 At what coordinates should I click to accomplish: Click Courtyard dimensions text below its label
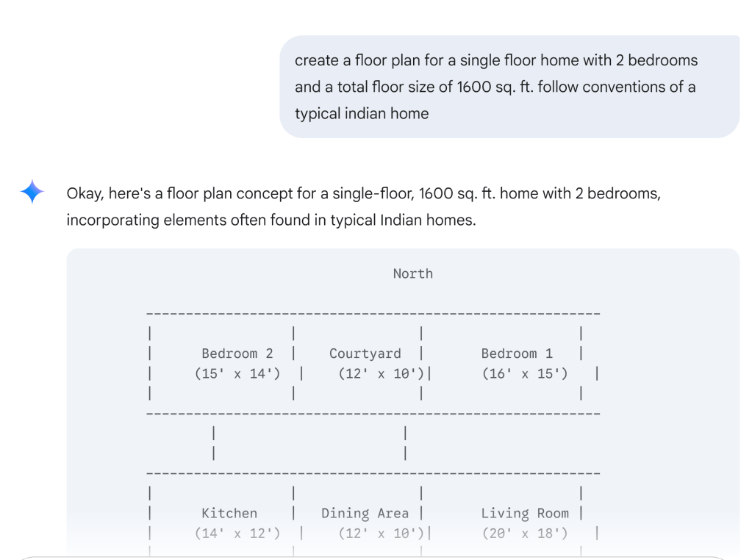click(x=381, y=373)
